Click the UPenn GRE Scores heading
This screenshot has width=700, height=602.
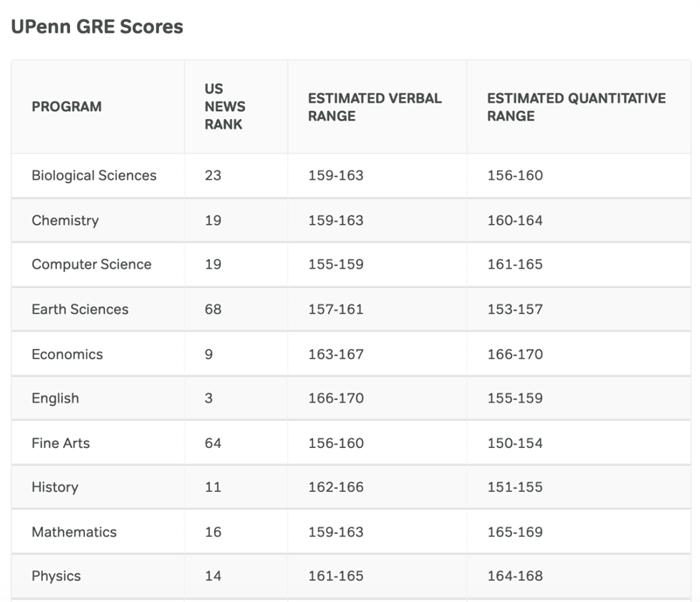pos(97,27)
